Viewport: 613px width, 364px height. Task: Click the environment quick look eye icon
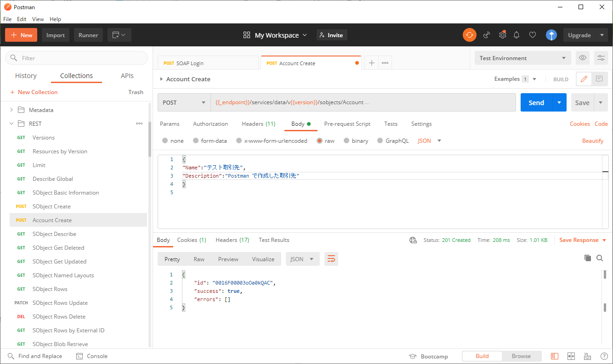pos(583,58)
